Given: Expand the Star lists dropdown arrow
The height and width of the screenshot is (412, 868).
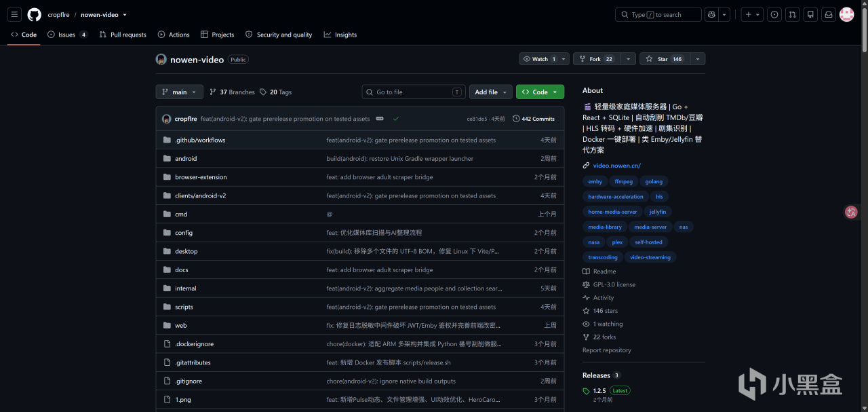Looking at the screenshot, I should coord(696,59).
